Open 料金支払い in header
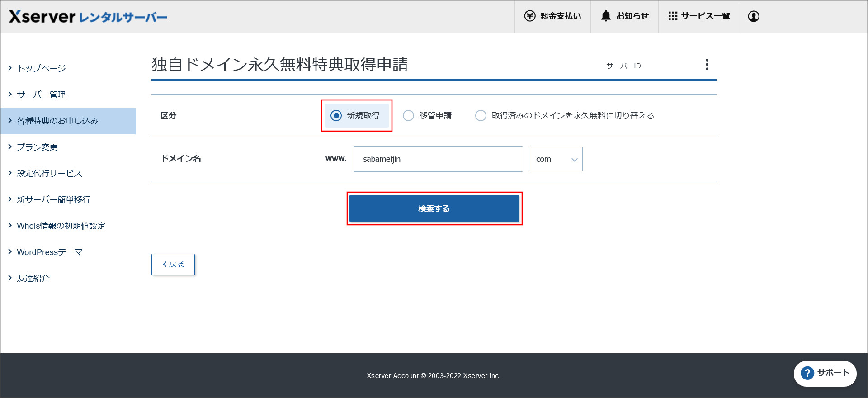868x398 pixels. 552,16
